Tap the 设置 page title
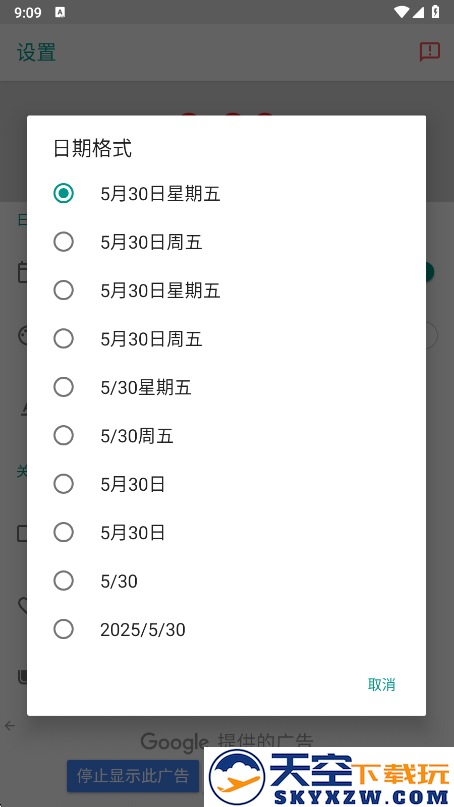Image resolution: width=454 pixels, height=807 pixels. tap(36, 52)
